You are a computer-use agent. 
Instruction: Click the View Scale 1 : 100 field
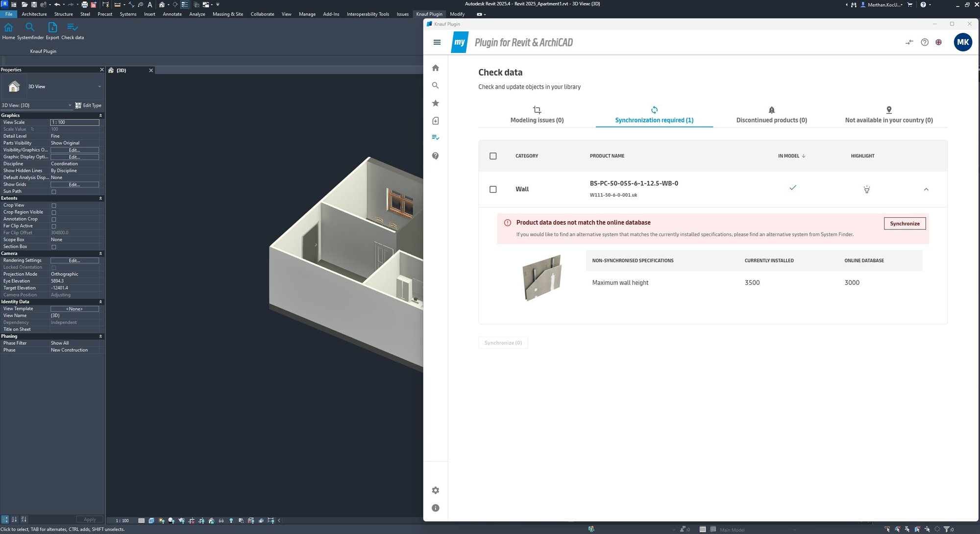tap(74, 123)
